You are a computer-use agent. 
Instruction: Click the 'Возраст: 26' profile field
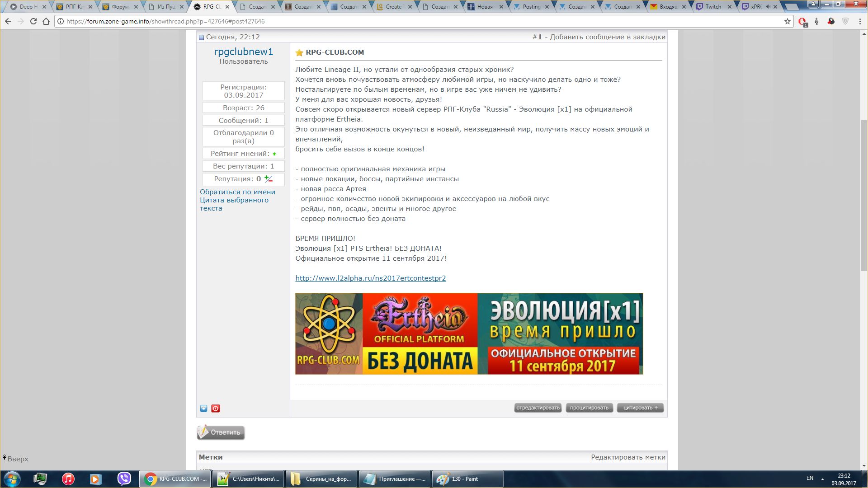pyautogui.click(x=243, y=108)
